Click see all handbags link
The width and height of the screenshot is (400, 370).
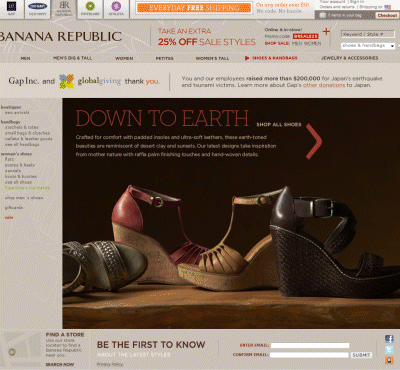(22, 144)
